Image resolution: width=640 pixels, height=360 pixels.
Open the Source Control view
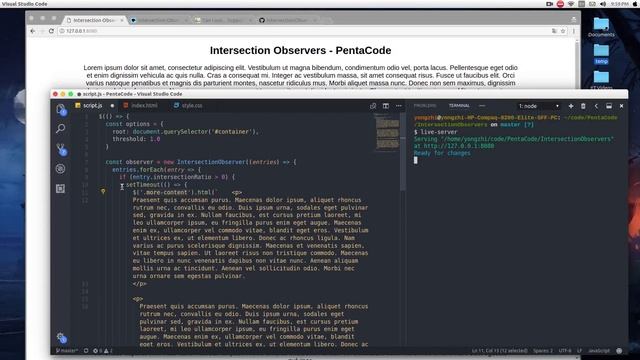(x=61, y=149)
